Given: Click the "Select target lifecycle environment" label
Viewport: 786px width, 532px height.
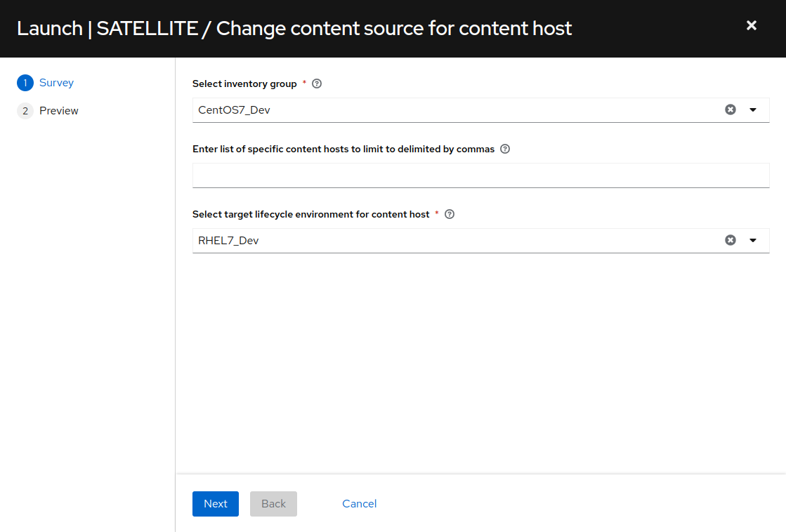Looking at the screenshot, I should pyautogui.click(x=310, y=214).
